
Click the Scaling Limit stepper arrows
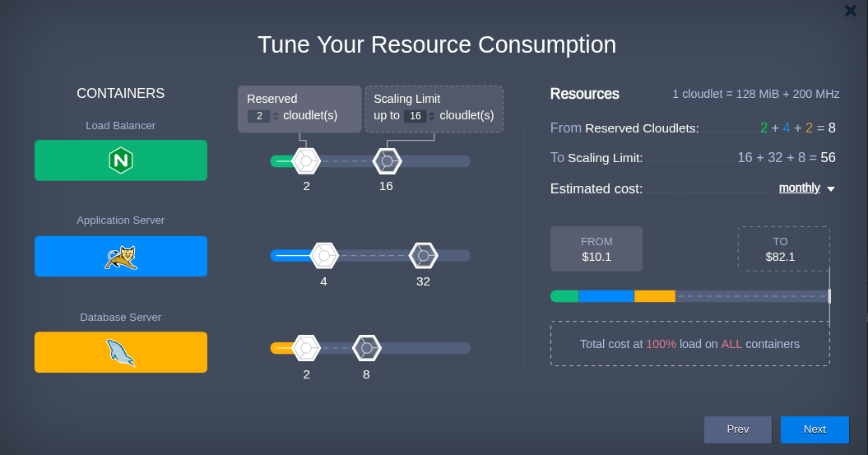(432, 116)
